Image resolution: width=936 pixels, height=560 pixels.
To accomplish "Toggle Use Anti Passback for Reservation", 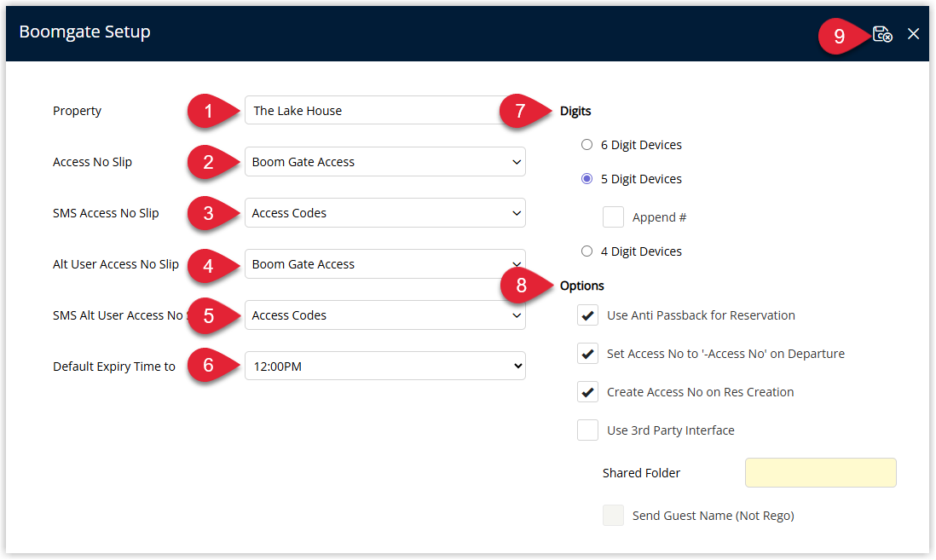I will [588, 315].
